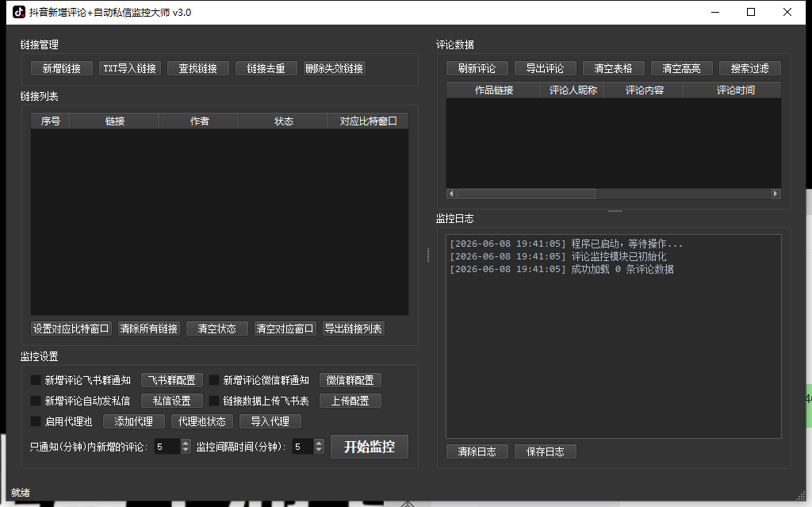Click the 刷新评论 button
The height and width of the screenshot is (507, 812).
pos(477,68)
